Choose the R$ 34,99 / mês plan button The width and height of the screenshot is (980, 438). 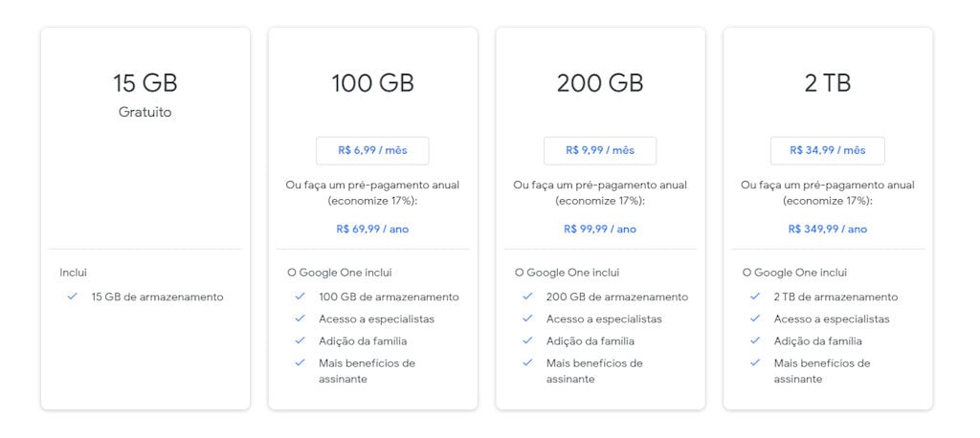[828, 150]
